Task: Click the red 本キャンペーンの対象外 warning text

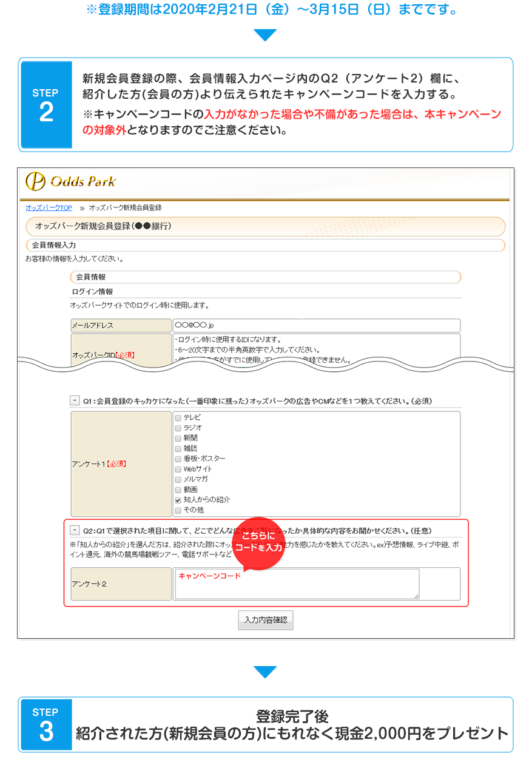Action: (292, 122)
